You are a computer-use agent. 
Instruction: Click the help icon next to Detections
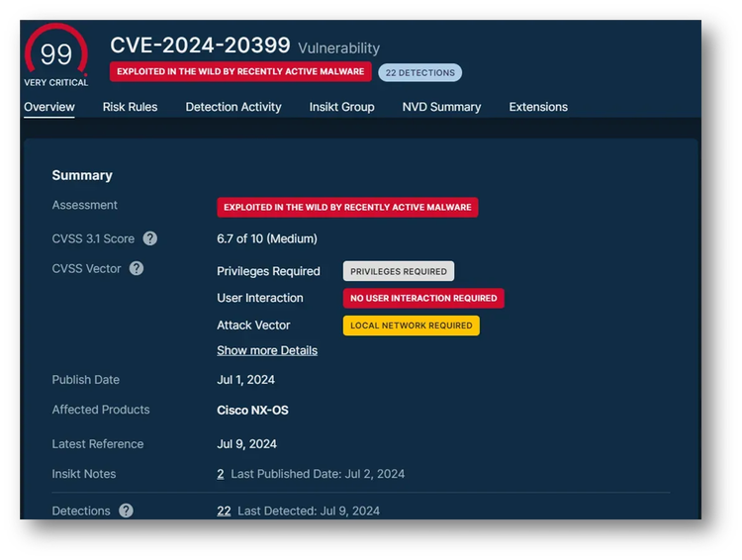click(x=126, y=511)
